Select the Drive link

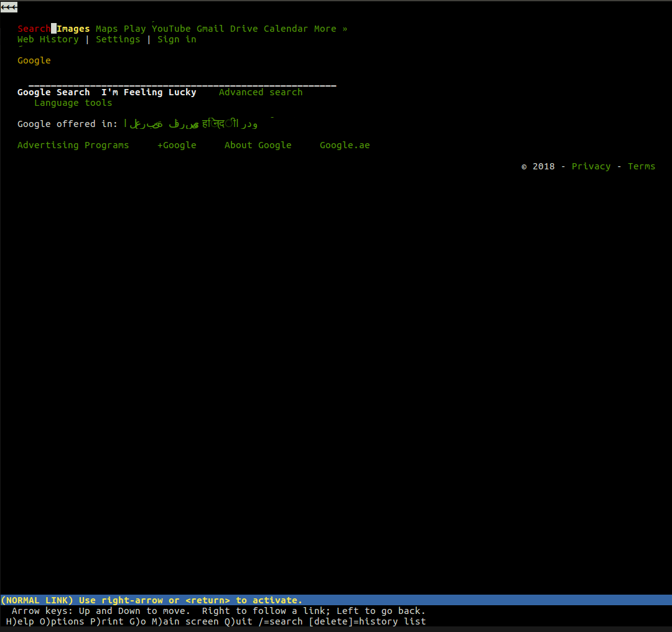[x=244, y=29]
